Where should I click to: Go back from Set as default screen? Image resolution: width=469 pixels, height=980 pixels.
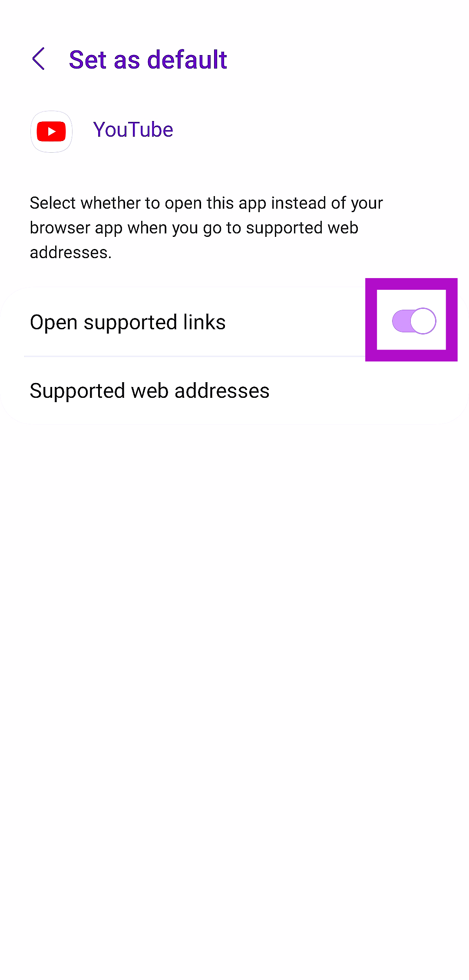coord(39,59)
